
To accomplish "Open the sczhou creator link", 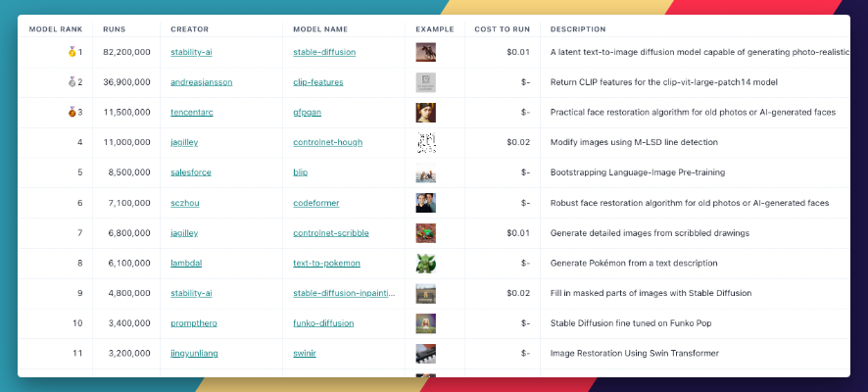I will point(185,203).
